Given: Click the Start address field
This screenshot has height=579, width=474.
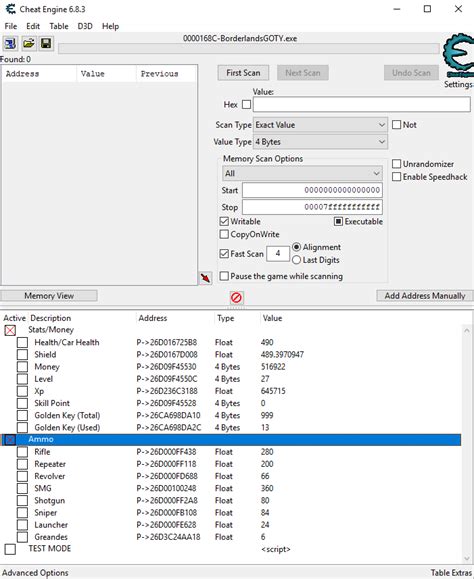Looking at the screenshot, I should click(x=312, y=190).
